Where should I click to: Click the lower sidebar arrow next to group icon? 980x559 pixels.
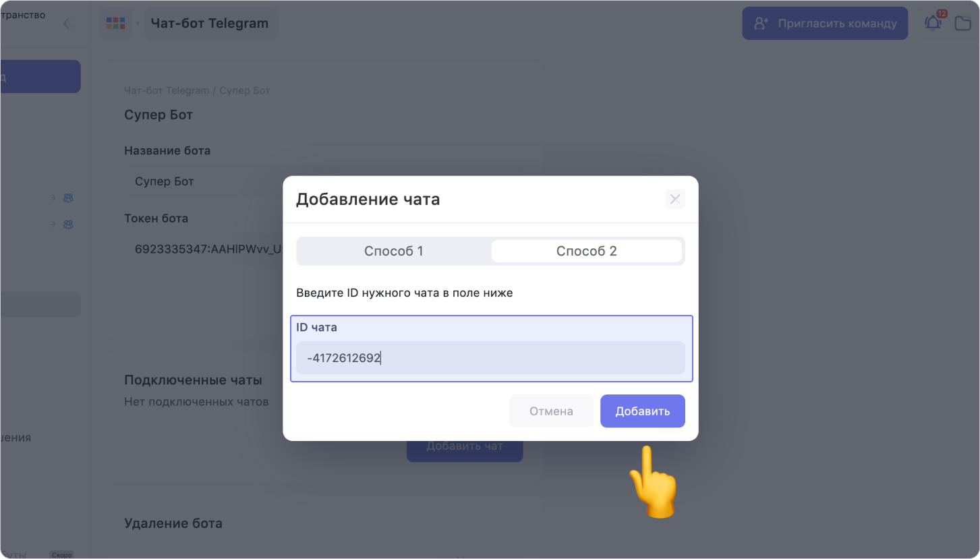pyautogui.click(x=53, y=225)
